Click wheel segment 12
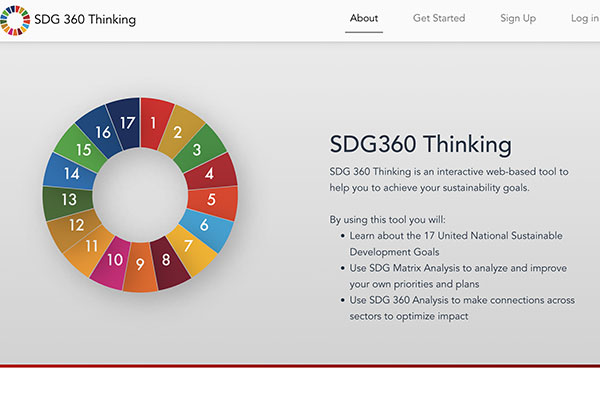The image size is (600, 400). click(x=75, y=227)
